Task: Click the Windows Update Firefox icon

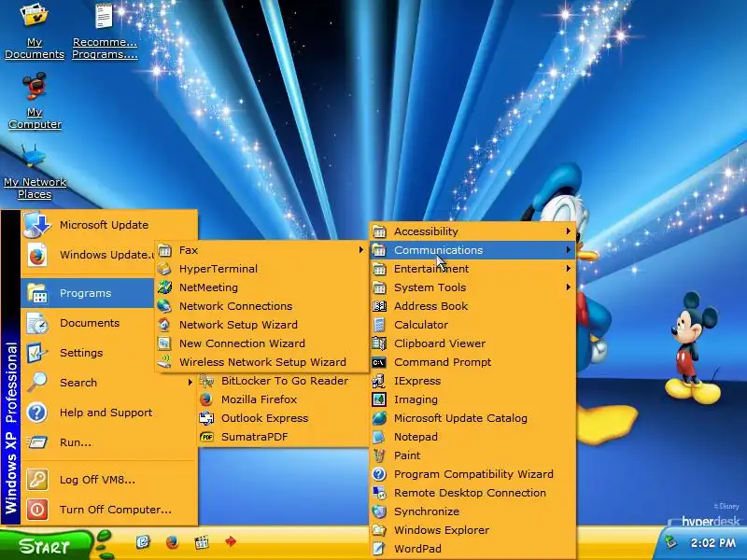Action: click(37, 255)
